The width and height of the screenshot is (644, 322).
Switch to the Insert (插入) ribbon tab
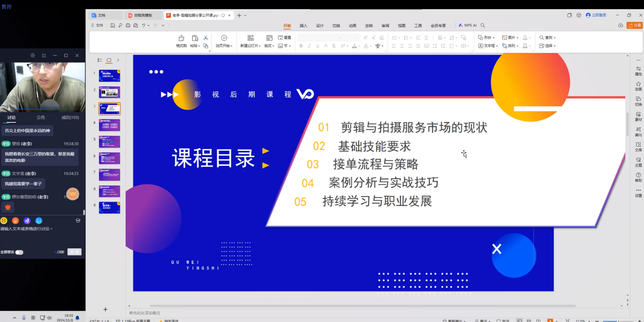tap(303, 26)
